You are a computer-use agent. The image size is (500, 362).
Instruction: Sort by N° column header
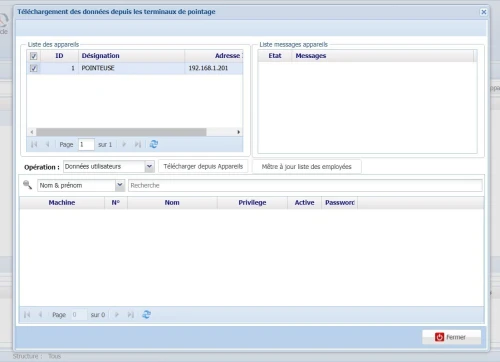coord(116,203)
